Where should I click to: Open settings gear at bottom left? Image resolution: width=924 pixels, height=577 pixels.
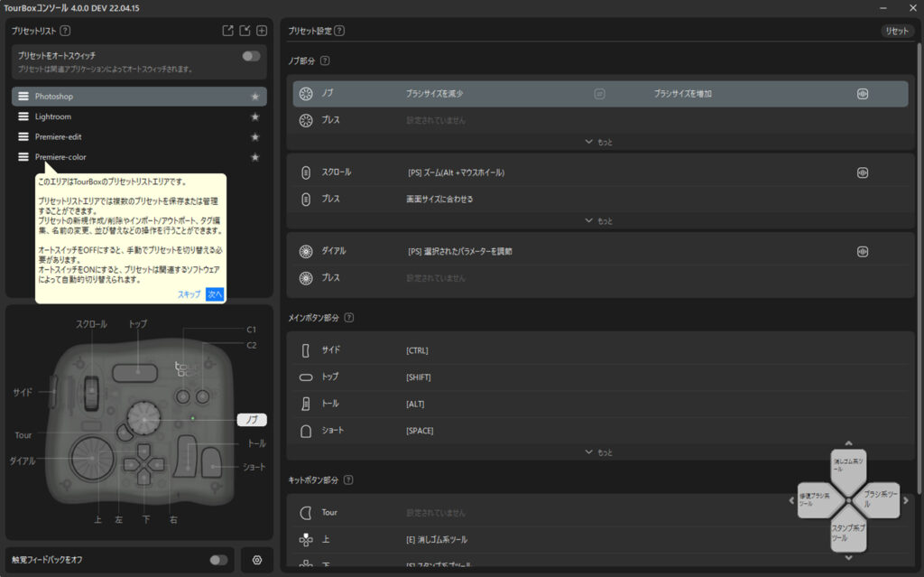click(x=257, y=560)
